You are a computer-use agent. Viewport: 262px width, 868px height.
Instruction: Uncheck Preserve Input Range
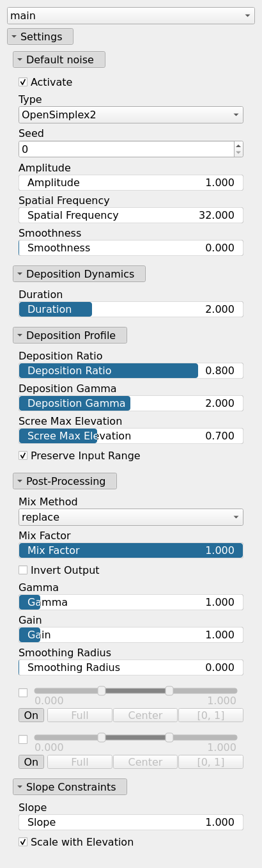(x=23, y=455)
